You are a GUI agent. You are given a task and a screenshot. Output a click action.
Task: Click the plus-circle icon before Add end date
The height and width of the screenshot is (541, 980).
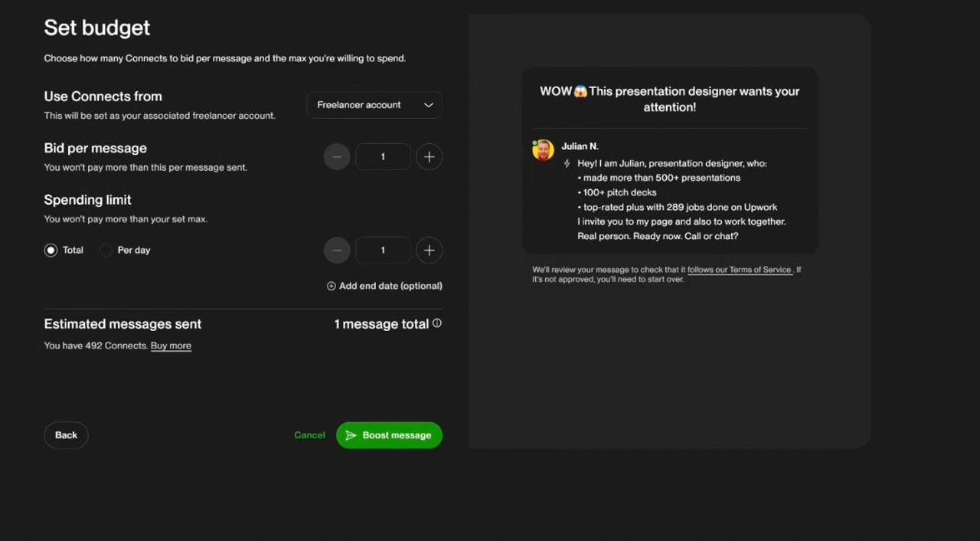332,286
